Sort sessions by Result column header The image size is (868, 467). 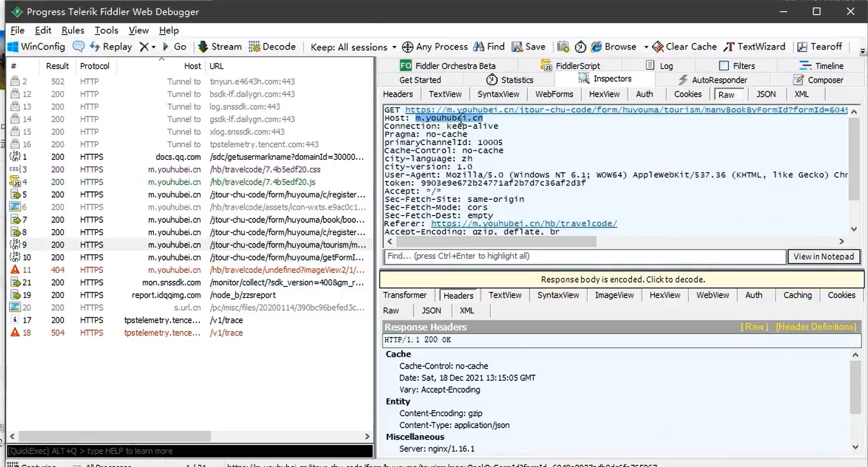point(57,66)
